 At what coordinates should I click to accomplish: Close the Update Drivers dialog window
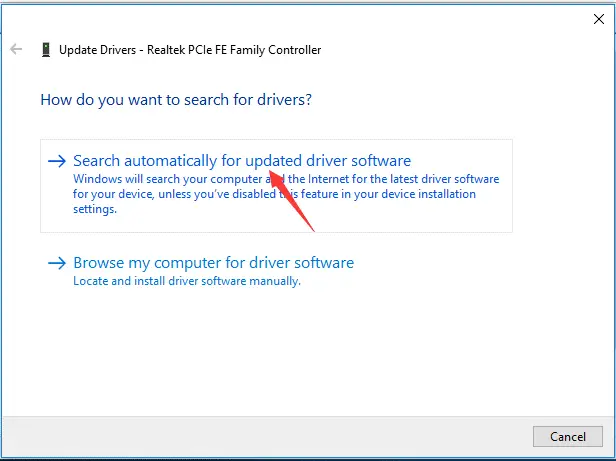[x=599, y=19]
